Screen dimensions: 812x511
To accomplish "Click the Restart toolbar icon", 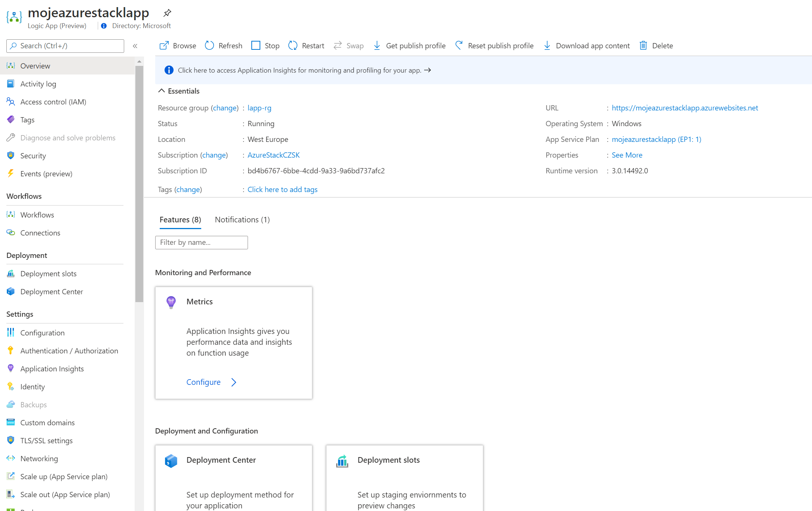I will (x=293, y=46).
